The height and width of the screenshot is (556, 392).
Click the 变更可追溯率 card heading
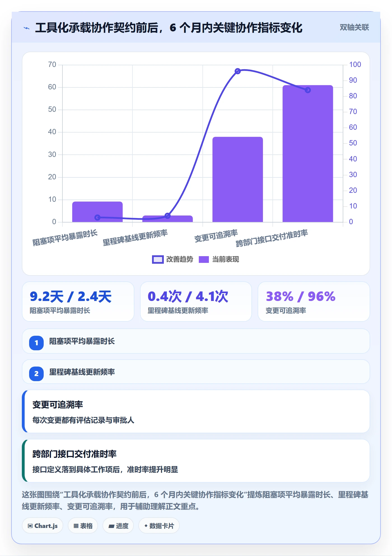click(58, 405)
